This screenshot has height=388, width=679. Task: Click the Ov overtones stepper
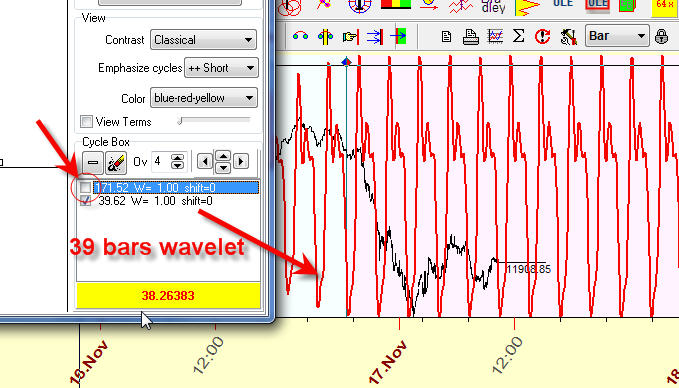tap(178, 162)
